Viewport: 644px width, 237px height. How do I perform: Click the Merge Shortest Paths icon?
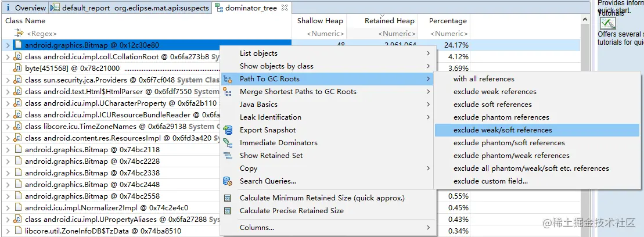[x=228, y=92]
